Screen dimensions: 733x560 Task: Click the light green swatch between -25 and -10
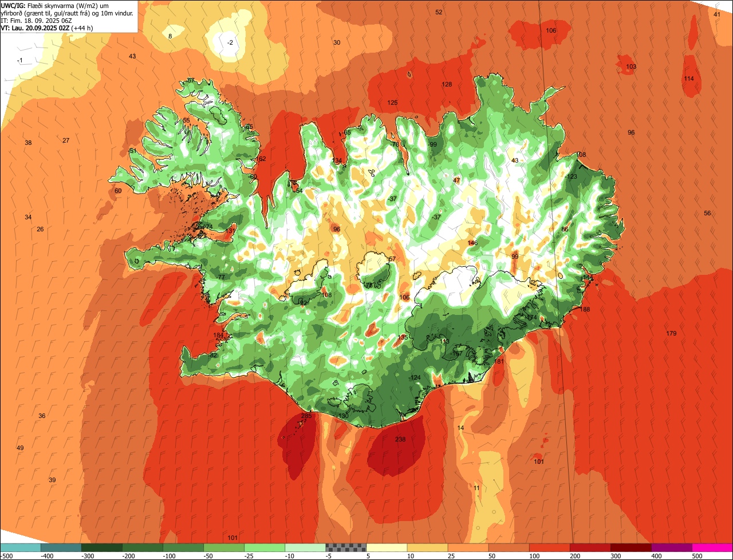pyautogui.click(x=265, y=547)
